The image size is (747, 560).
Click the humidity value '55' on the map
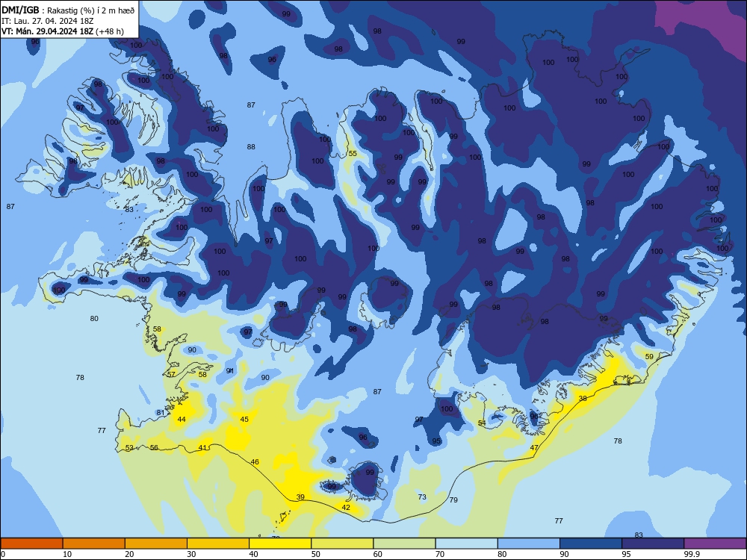(x=353, y=153)
